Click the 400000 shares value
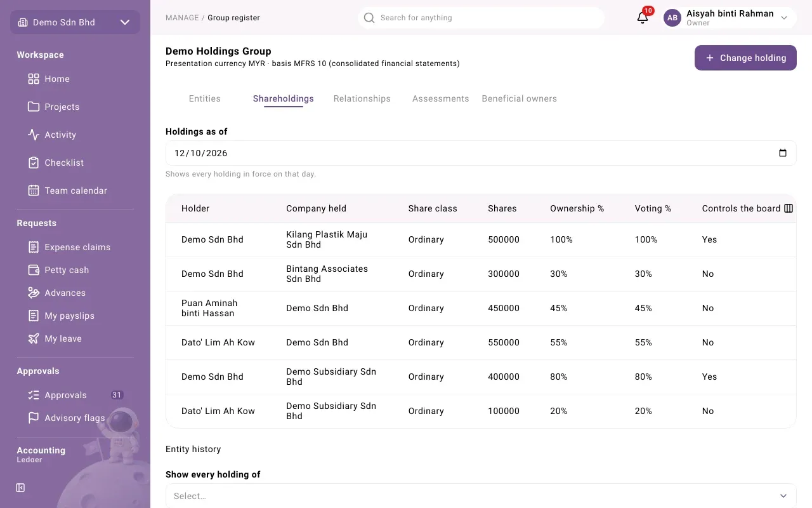The width and height of the screenshot is (812, 508). coord(504,377)
